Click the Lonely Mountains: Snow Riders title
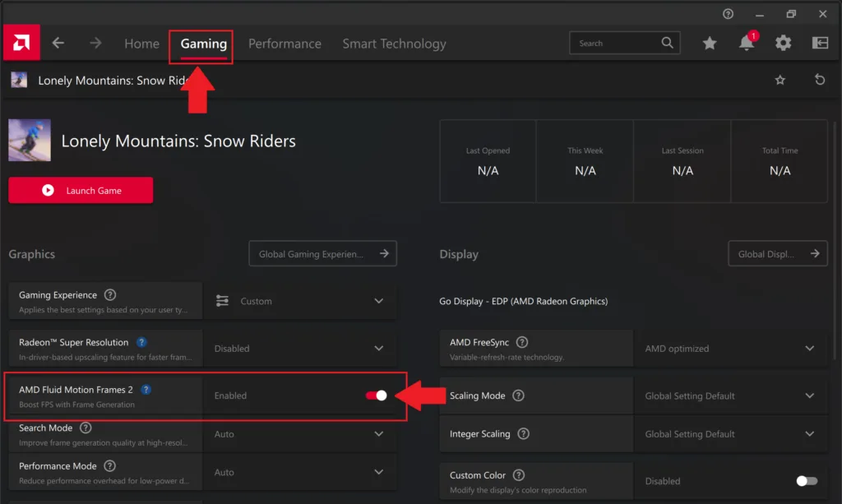 coord(178,141)
